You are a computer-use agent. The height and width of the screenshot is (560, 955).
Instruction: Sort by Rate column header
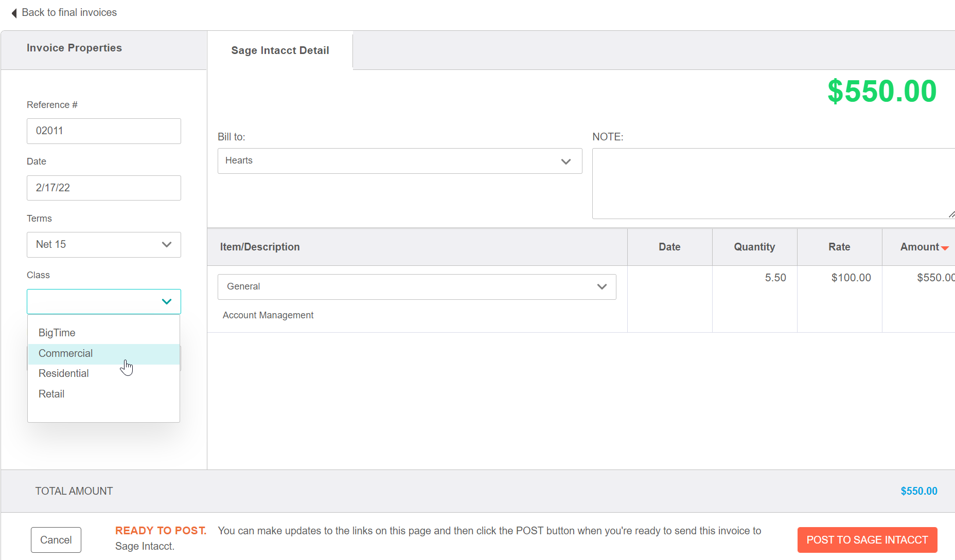(839, 247)
